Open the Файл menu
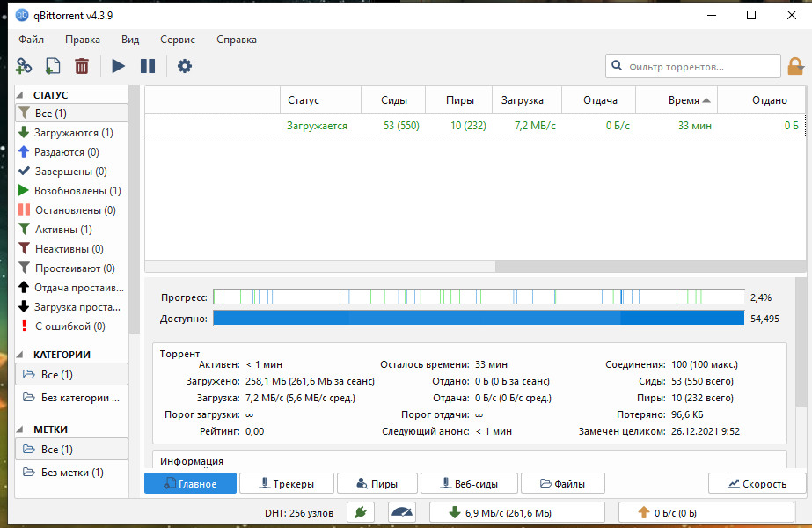Image resolution: width=812 pixels, height=528 pixels. (31, 40)
